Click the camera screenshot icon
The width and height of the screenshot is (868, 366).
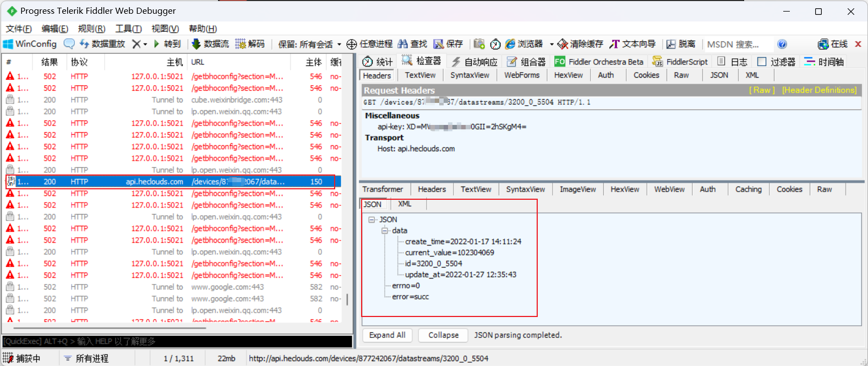point(479,44)
